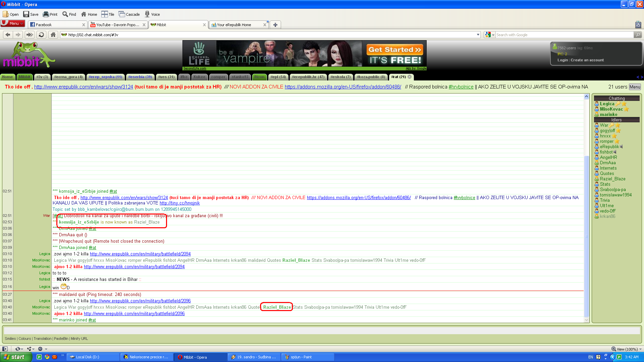Switch to Your eRepublik Home tab
Image resolution: width=644 pixels, height=362 pixels.
pyautogui.click(x=234, y=25)
